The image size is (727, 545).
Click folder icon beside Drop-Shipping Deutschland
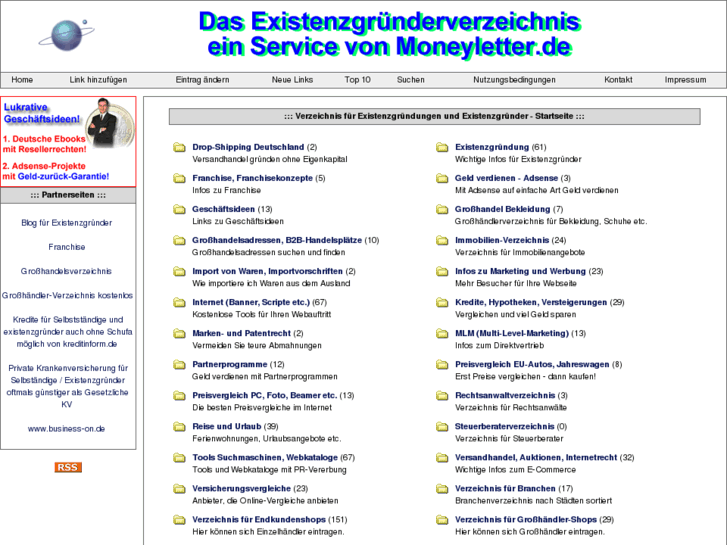179,147
